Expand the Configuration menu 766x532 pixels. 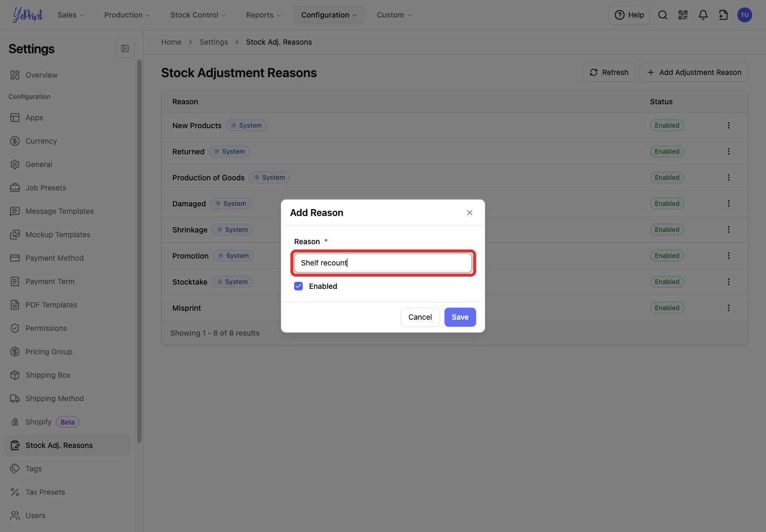click(329, 15)
